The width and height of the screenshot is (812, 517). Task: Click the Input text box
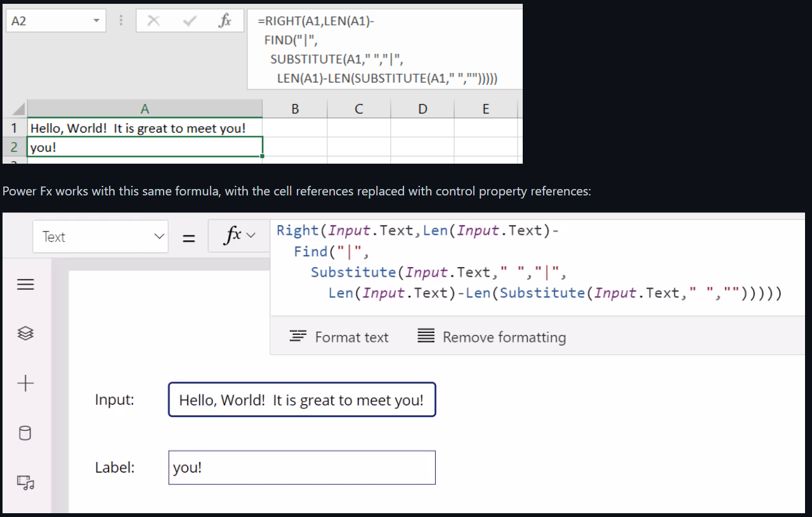point(301,400)
